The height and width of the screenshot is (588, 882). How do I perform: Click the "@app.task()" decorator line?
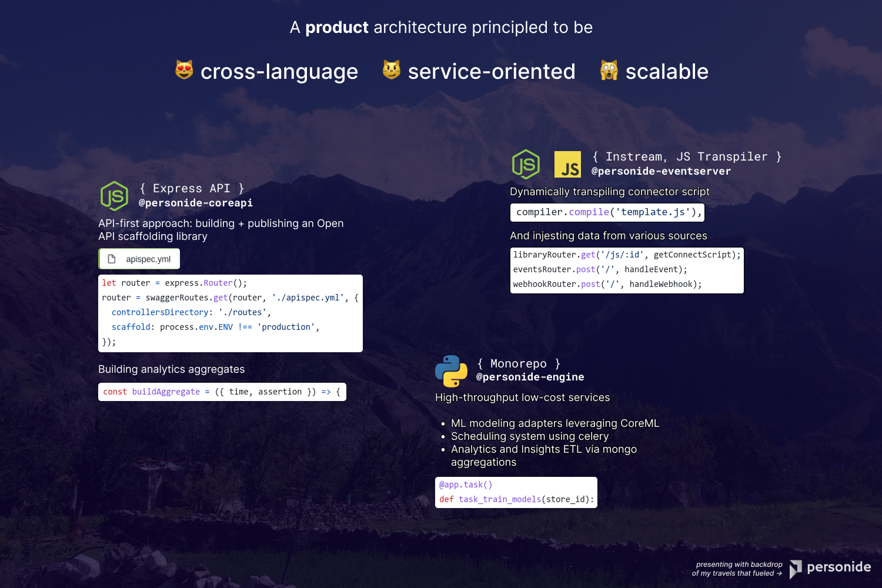(x=466, y=485)
